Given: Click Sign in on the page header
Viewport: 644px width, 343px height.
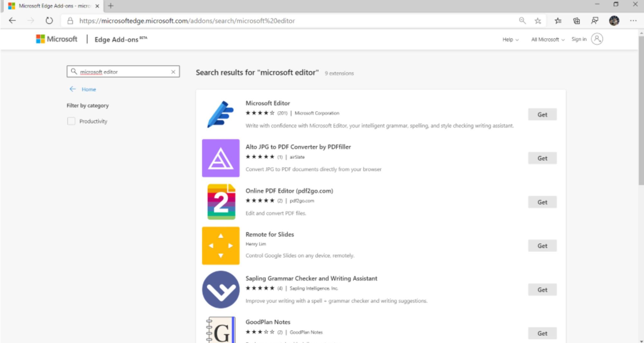Looking at the screenshot, I should pyautogui.click(x=579, y=39).
